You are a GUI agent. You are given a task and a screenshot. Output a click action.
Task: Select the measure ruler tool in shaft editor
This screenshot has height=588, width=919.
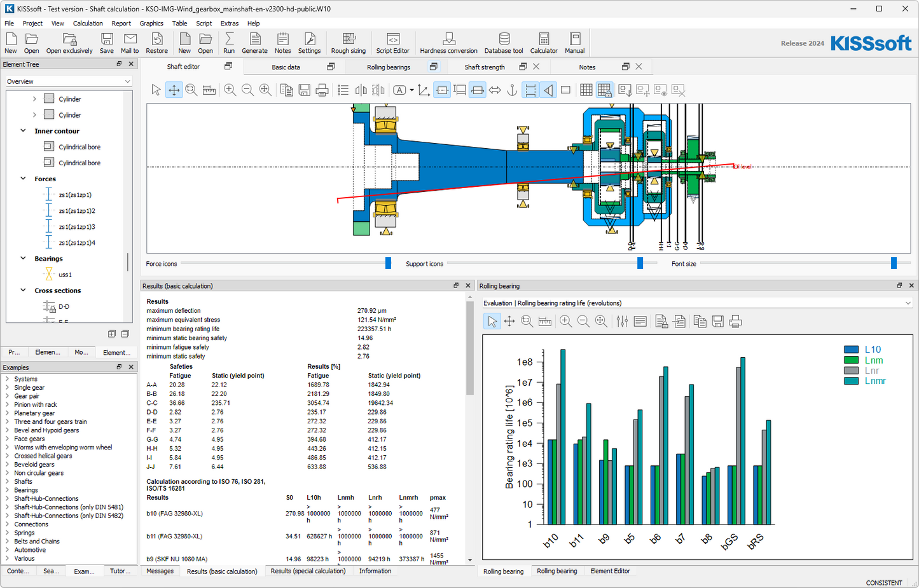pos(209,90)
